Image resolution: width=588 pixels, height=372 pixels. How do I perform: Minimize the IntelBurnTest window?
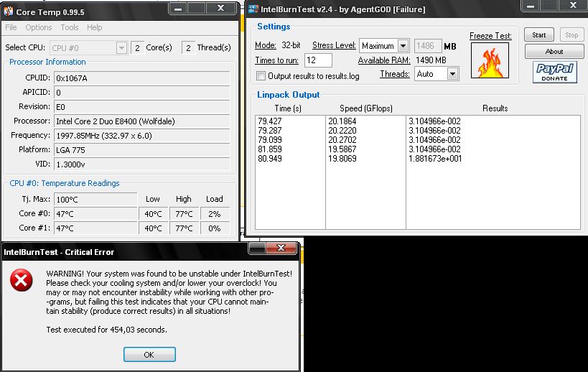[531, 6]
